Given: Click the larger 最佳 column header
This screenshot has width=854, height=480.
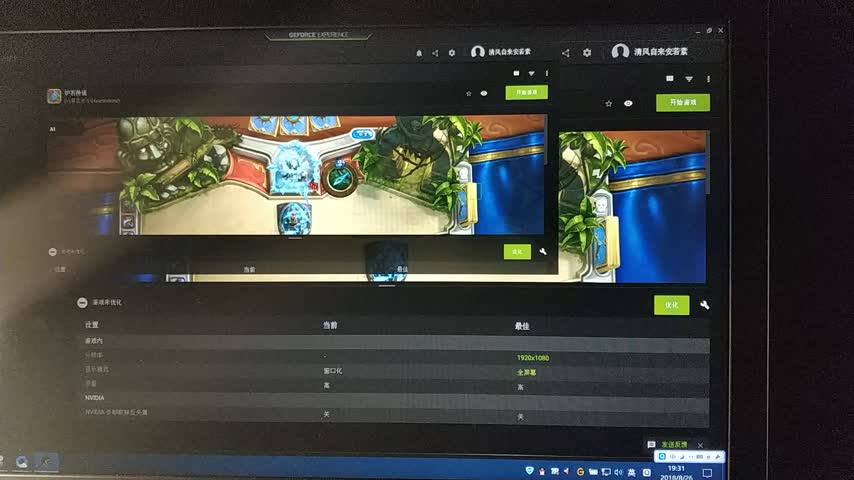Looking at the screenshot, I should point(522,326).
